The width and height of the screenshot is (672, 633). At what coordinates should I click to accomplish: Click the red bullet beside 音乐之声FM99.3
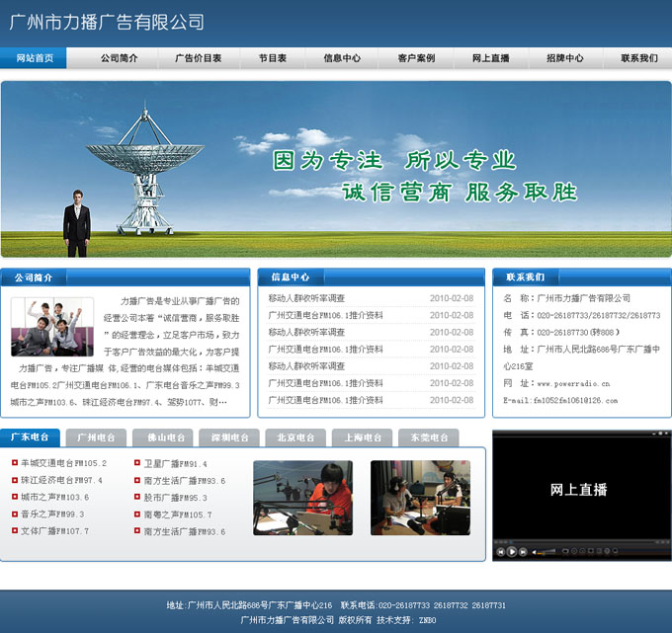(14, 514)
